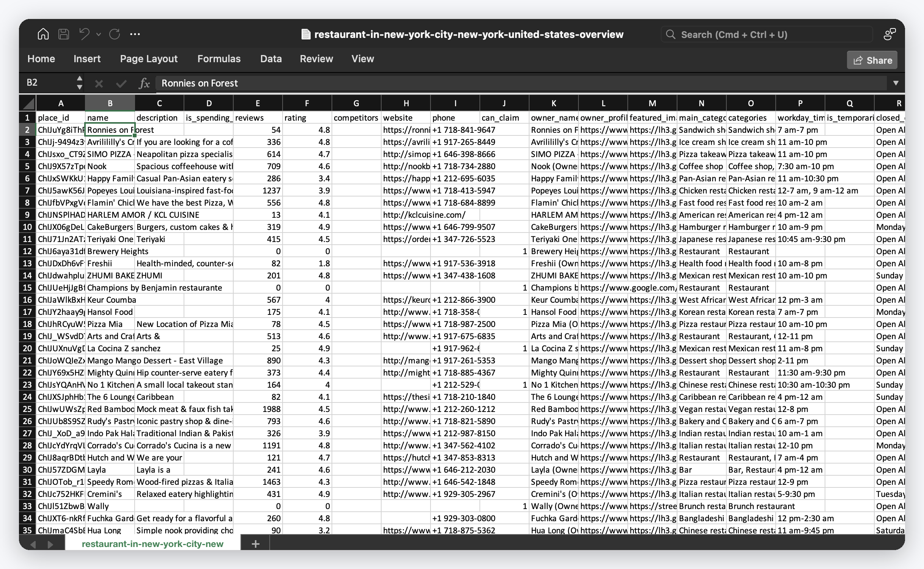924x569 pixels.
Task: Open the collaboration people icon
Action: (890, 34)
